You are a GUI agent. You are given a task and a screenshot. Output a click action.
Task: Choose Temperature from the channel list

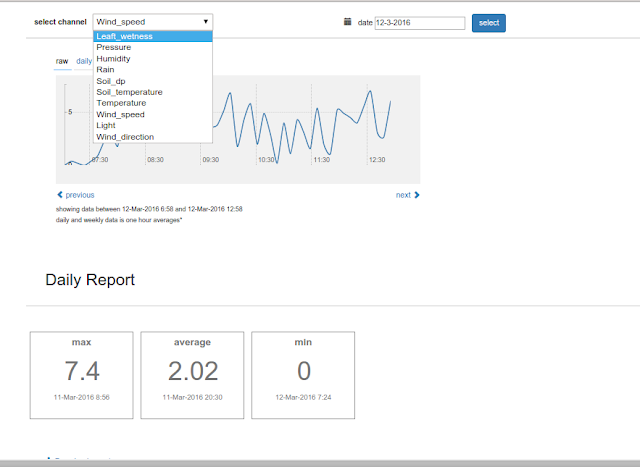click(153, 103)
